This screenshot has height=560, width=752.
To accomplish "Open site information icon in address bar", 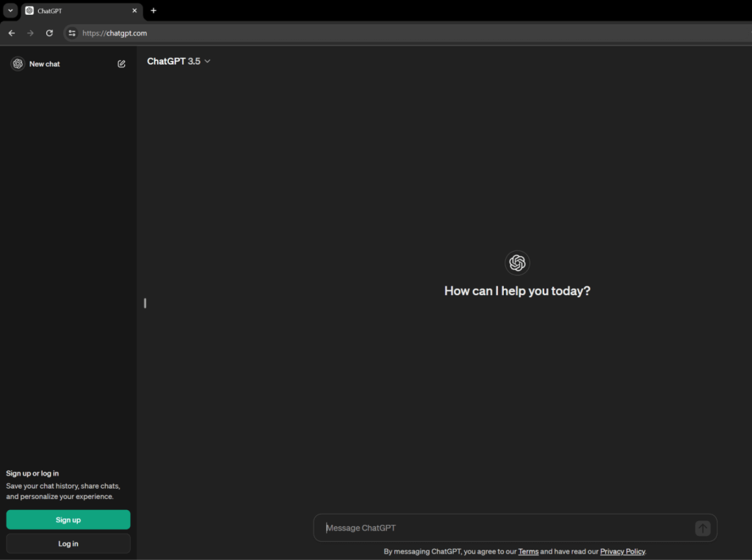I will (72, 33).
